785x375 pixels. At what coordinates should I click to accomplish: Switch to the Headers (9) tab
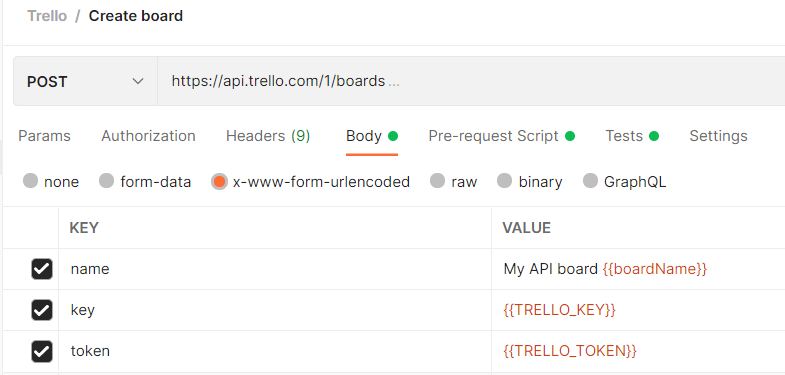tap(268, 136)
